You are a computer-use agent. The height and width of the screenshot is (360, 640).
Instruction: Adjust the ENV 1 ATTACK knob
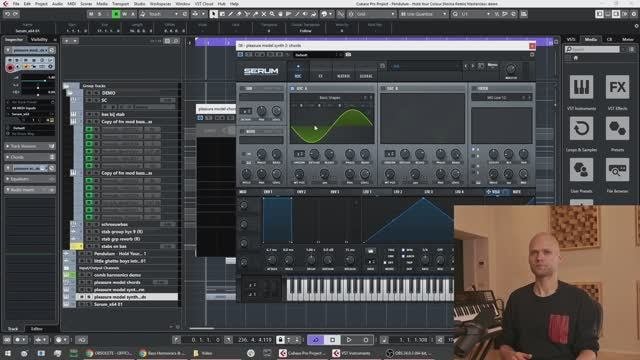[x=271, y=260]
